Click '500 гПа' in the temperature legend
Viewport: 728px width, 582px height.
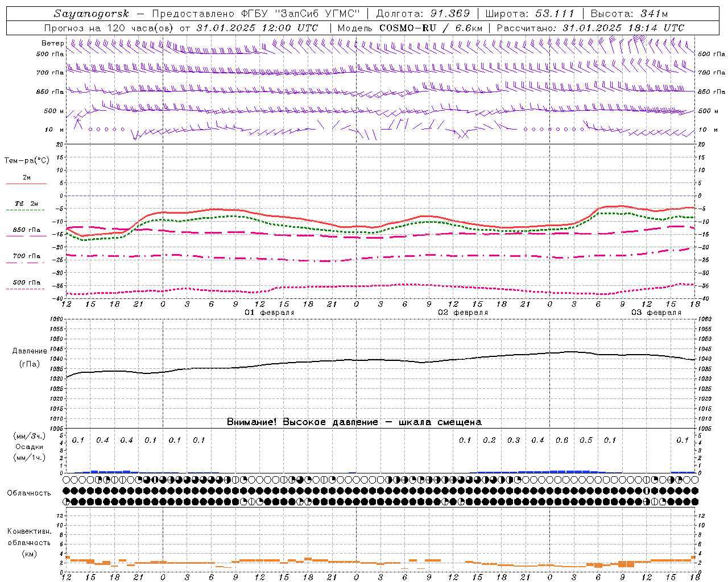point(26,282)
